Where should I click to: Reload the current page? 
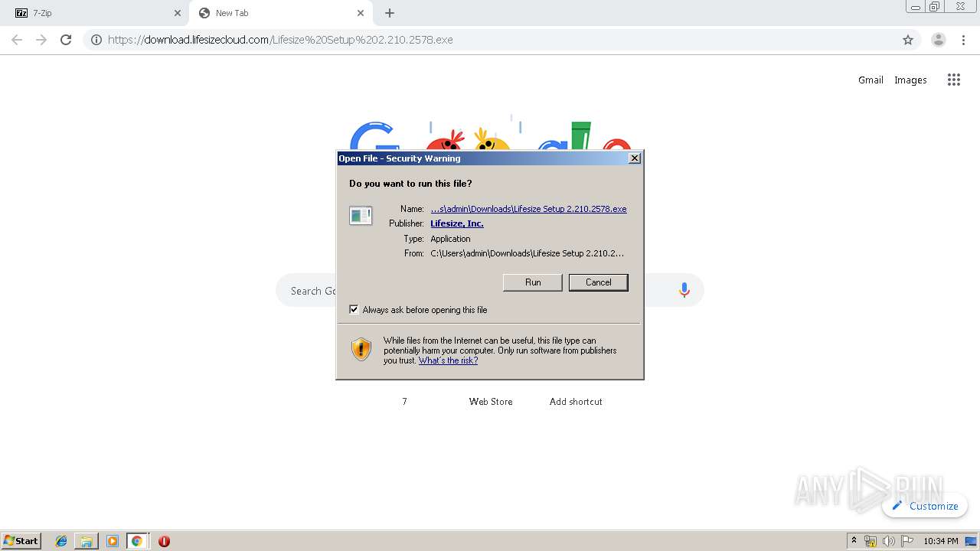click(66, 40)
